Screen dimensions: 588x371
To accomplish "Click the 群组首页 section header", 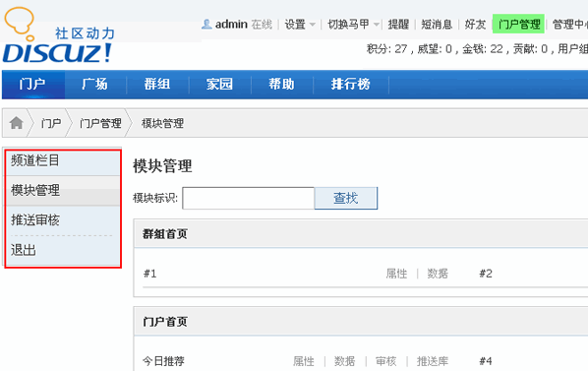I will pyautogui.click(x=165, y=234).
